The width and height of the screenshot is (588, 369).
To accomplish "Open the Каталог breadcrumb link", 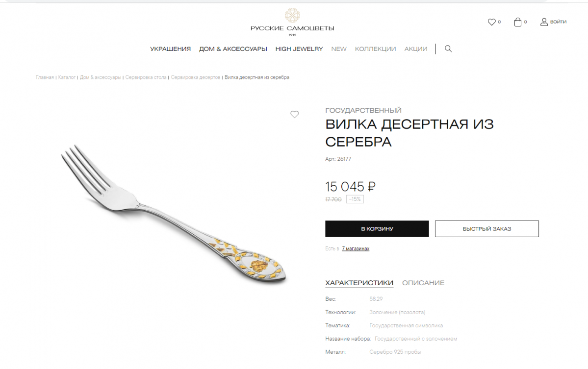I will [67, 77].
